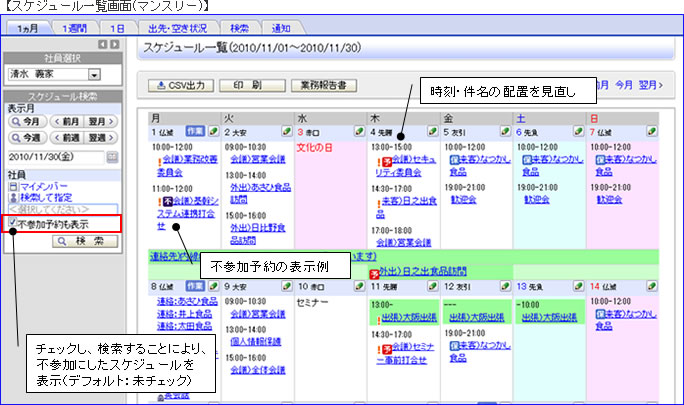Click the CSV出力 button
Screen dimensions: 684x405
coord(181,86)
